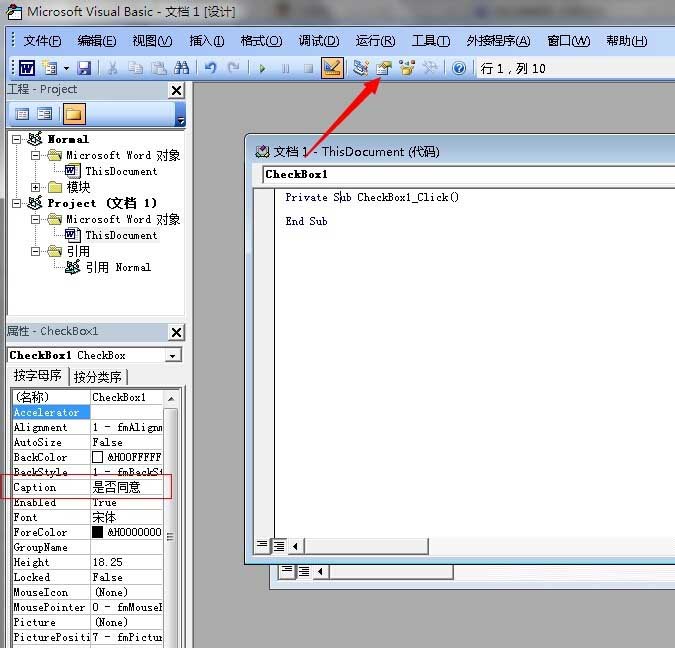Open the Project Explorer from the toolbar
This screenshot has height=648, width=675.
pyautogui.click(x=361, y=68)
